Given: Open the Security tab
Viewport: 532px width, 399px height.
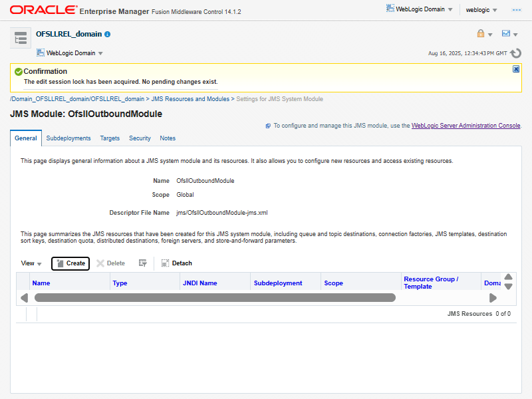Looking at the screenshot, I should click(x=140, y=138).
